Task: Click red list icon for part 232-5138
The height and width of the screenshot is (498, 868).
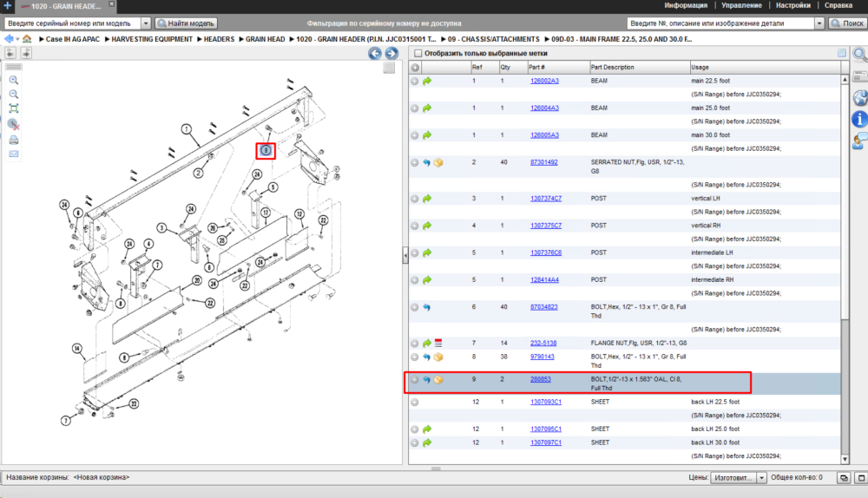Action: point(438,343)
